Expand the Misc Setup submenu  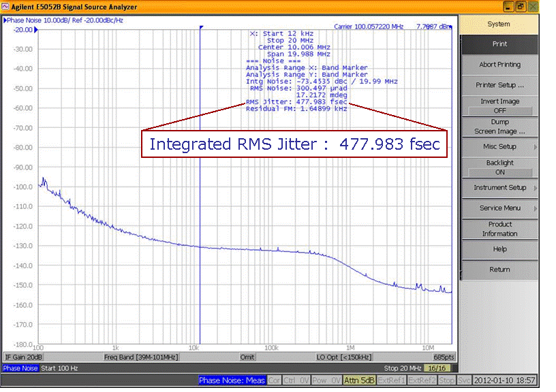499,146
